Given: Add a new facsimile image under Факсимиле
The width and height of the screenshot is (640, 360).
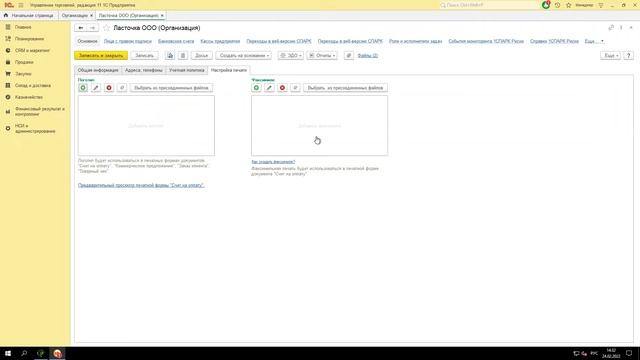Looking at the screenshot, I should [256, 88].
